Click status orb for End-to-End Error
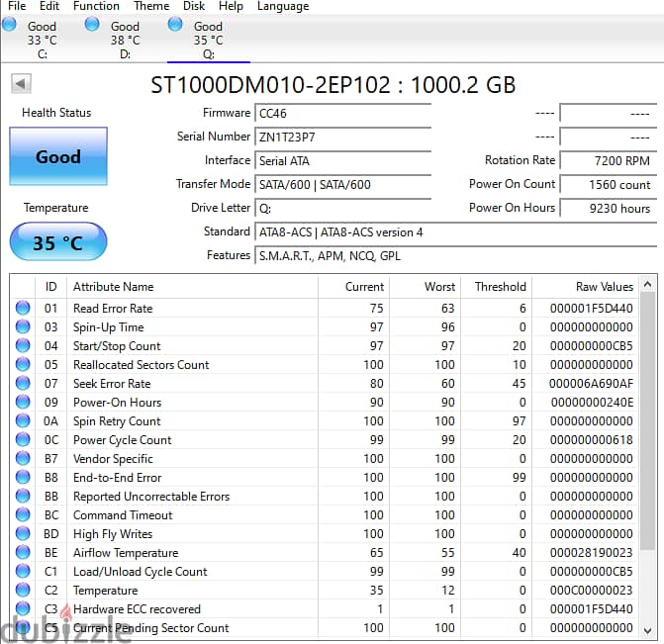This screenshot has width=664, height=644. coord(23,477)
